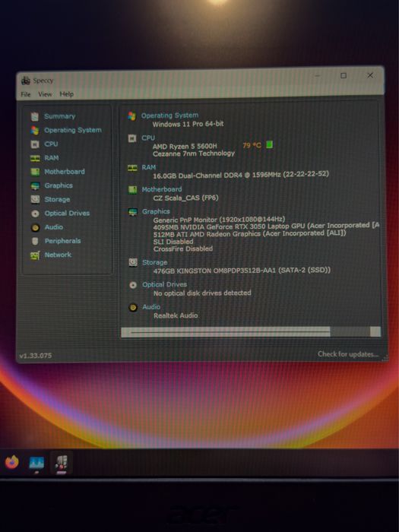Click board icon beside Motherboard summary heading

point(132,190)
